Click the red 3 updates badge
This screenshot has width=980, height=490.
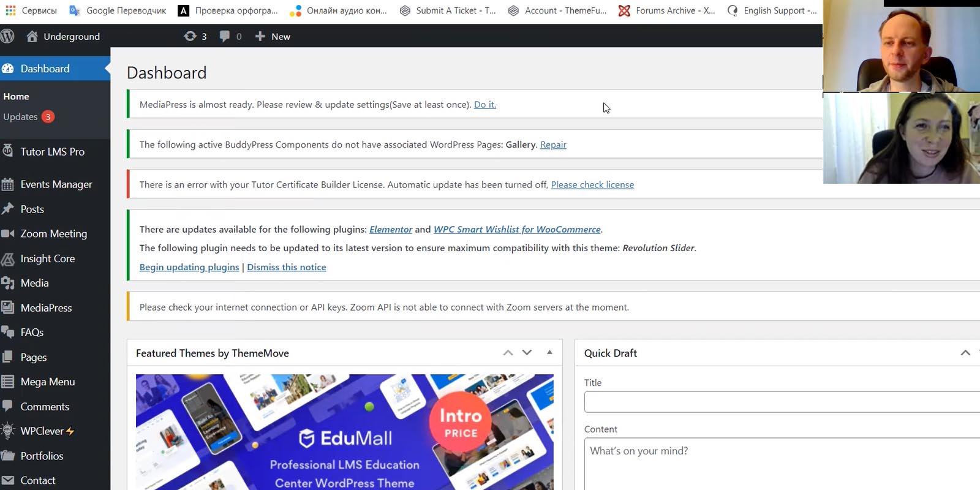tap(48, 116)
